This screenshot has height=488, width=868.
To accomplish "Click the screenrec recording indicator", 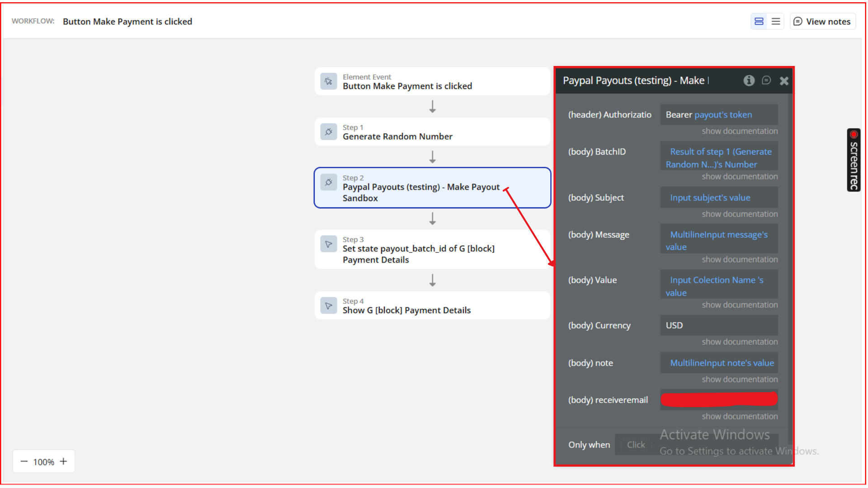I will [x=854, y=160].
